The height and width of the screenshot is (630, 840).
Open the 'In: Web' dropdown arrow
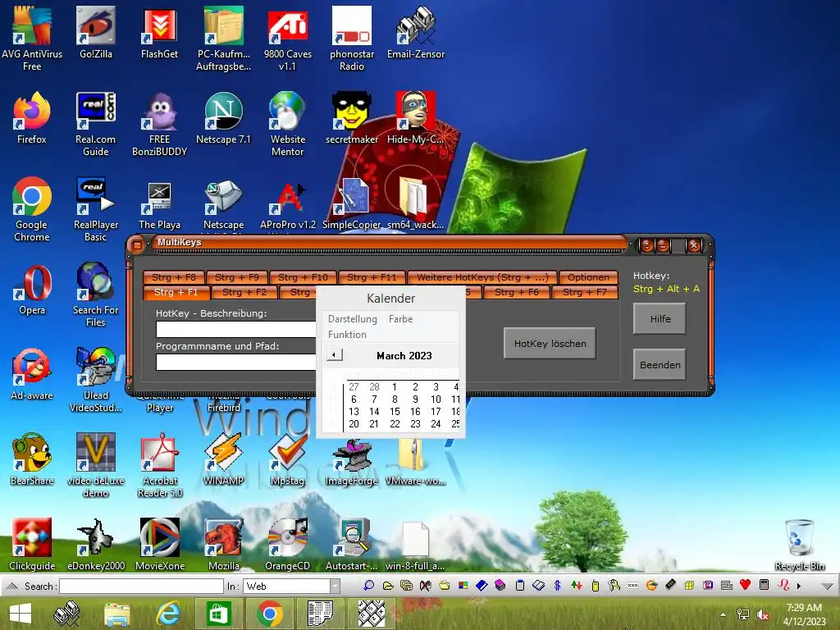[x=335, y=586]
